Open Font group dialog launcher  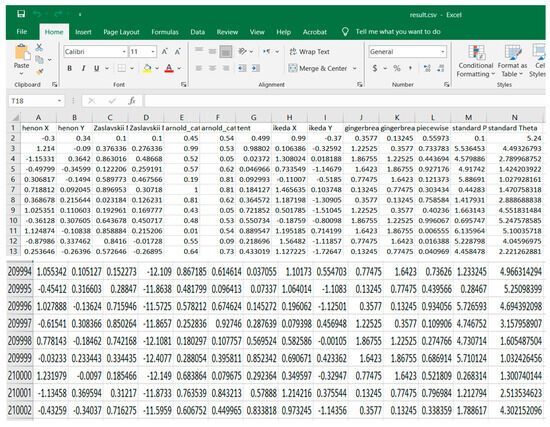click(x=183, y=85)
